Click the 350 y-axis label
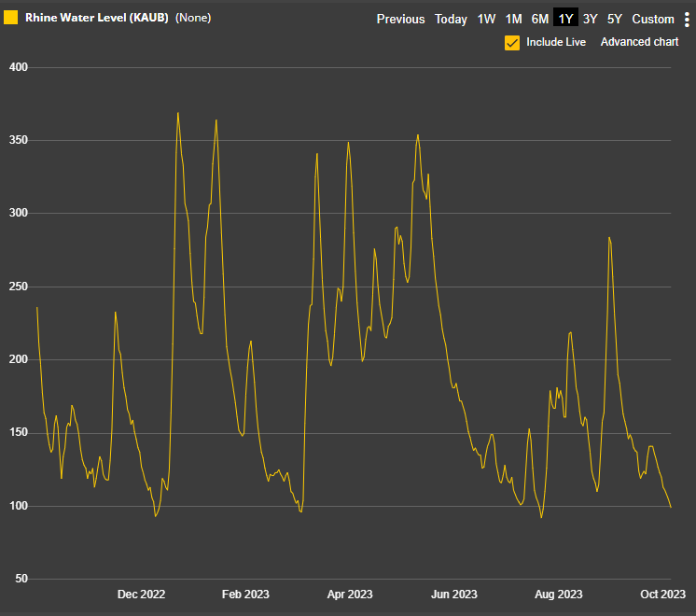The height and width of the screenshot is (616, 696). (19, 140)
